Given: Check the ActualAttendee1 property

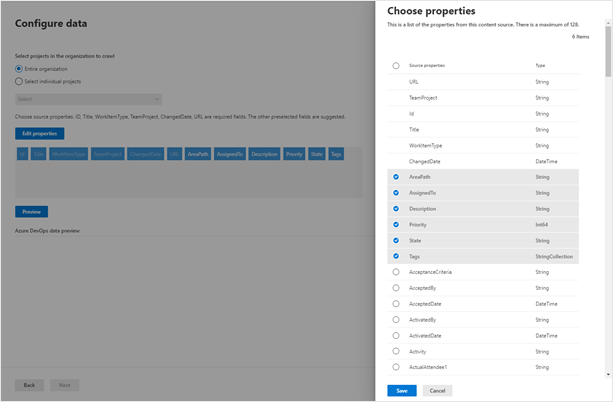Looking at the screenshot, I should click(396, 367).
